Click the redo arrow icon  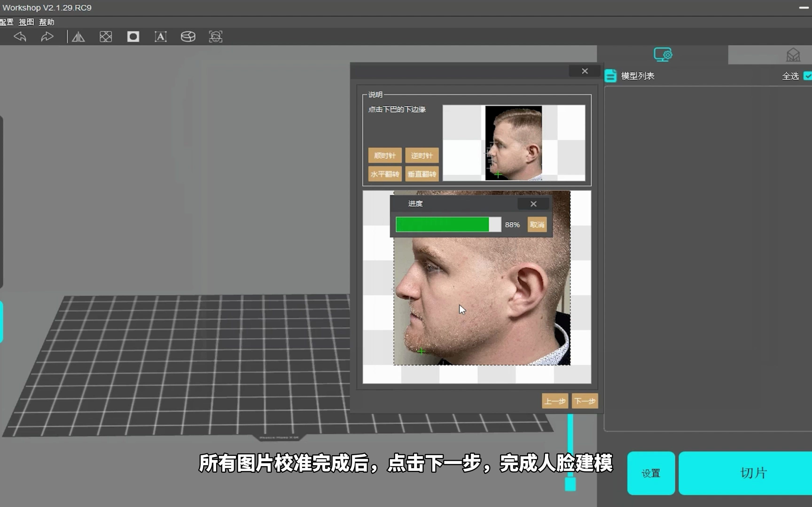click(47, 37)
